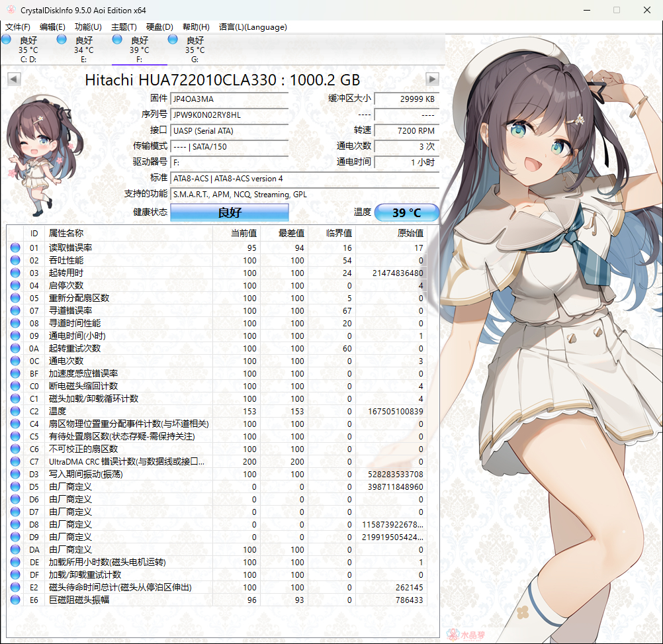Select the E: disk tab
The width and height of the screenshot is (663, 644).
(84, 50)
